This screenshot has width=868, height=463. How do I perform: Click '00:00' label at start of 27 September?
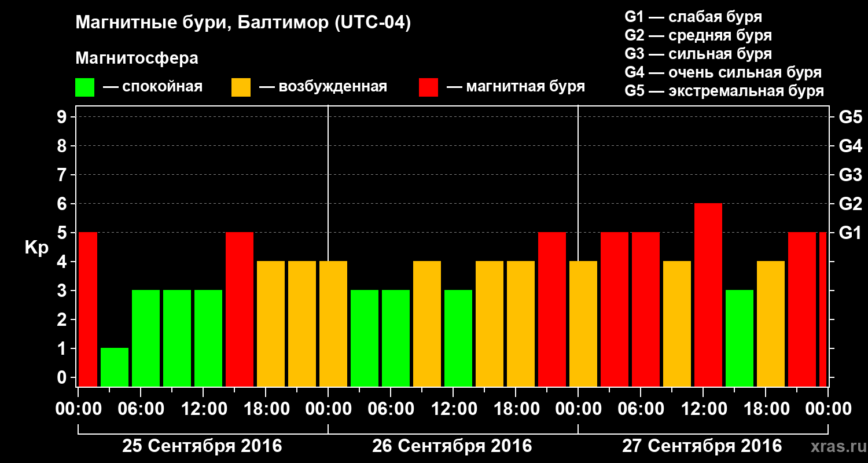(578, 409)
